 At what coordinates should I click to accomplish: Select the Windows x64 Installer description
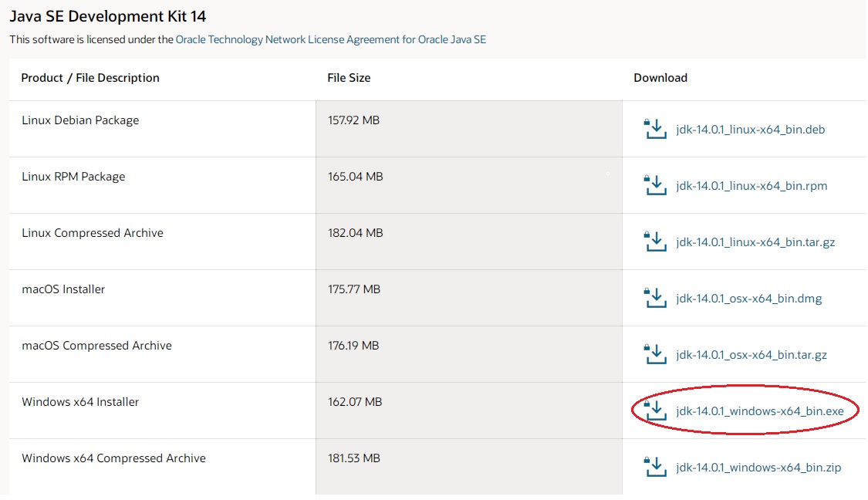point(80,402)
